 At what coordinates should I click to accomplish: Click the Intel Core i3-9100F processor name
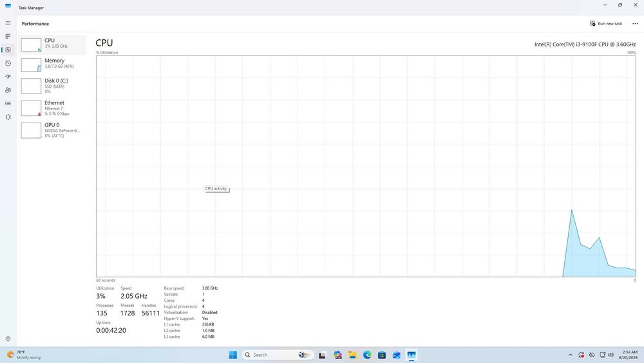pyautogui.click(x=585, y=44)
